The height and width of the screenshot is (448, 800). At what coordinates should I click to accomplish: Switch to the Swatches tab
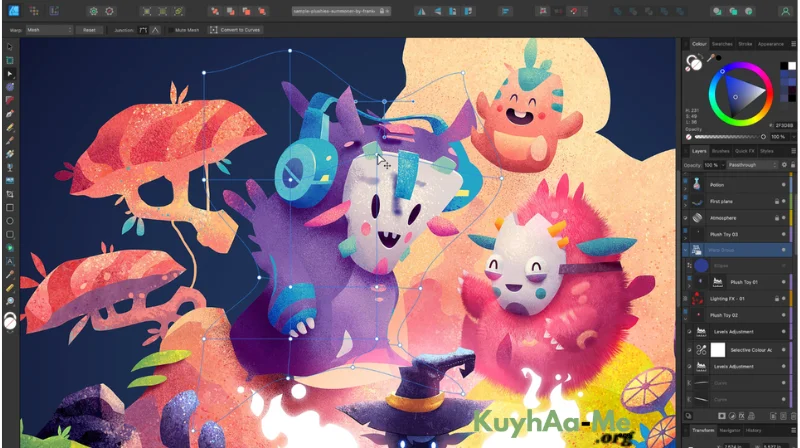[x=722, y=44]
